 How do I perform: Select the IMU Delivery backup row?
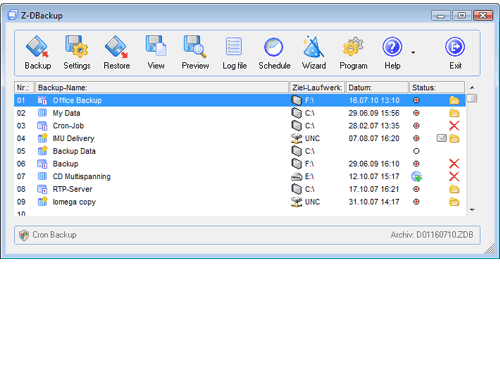[240, 138]
